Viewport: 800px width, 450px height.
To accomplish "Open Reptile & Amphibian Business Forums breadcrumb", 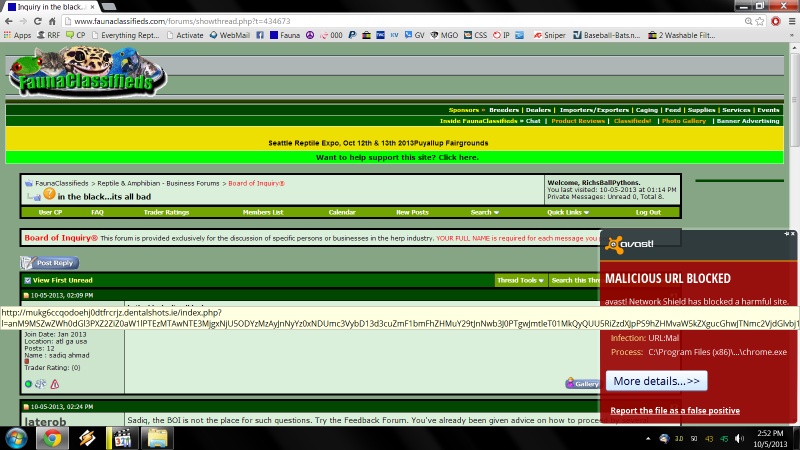I will click(158, 183).
